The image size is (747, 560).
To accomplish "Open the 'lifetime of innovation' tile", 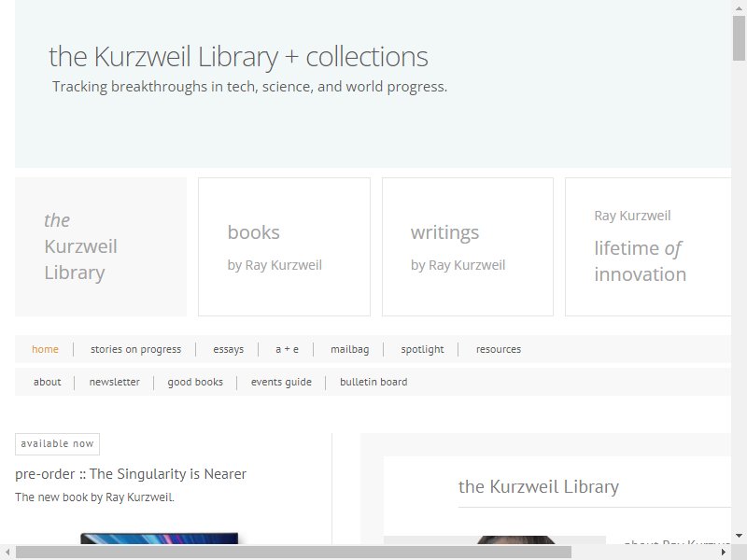I will 648,246.
